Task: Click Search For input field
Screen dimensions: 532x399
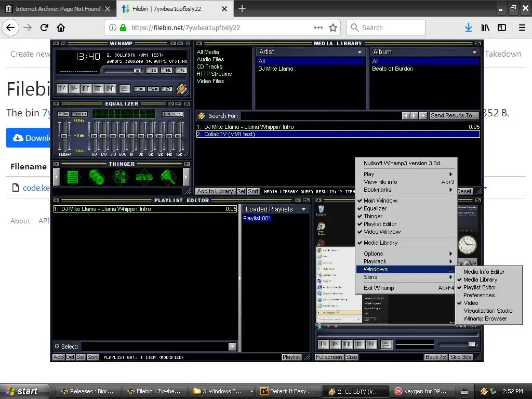Action: (320, 116)
